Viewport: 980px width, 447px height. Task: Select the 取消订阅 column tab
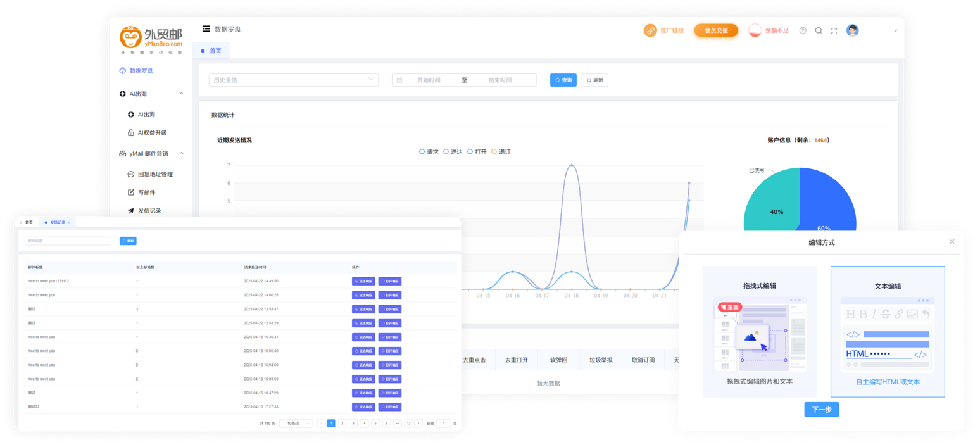tap(643, 360)
